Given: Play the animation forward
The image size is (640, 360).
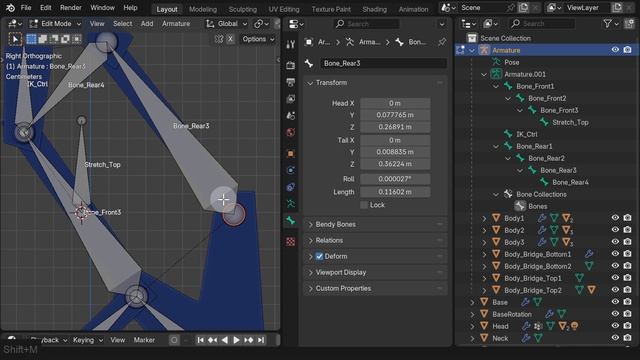Looking at the screenshot, I should pos(236,340).
